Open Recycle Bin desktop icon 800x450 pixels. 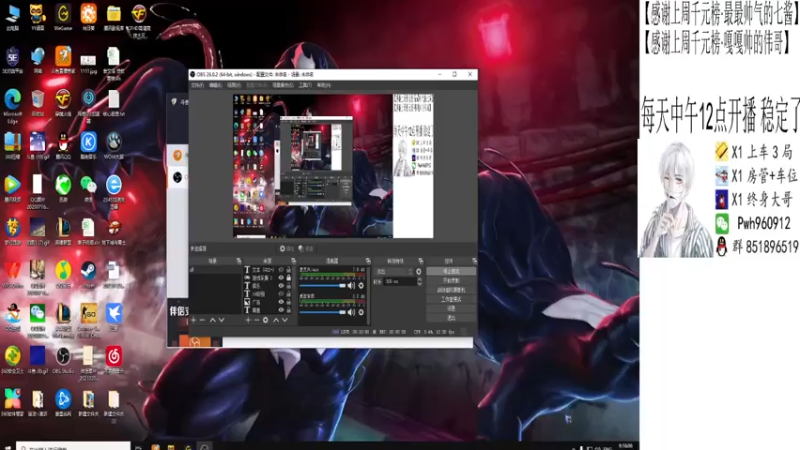click(38, 102)
